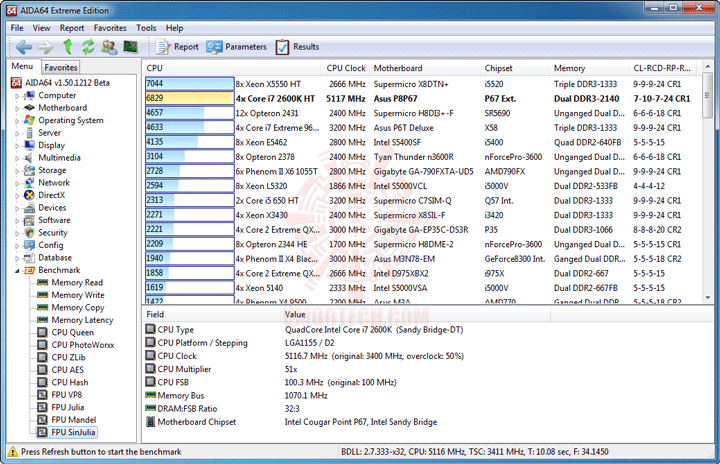Open the Multimedia speaker icon
Image resolution: width=720 pixels, height=464 pixels.
pos(29,158)
